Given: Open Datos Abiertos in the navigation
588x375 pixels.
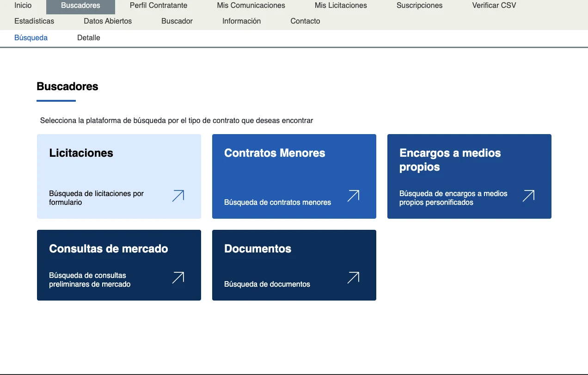Looking at the screenshot, I should (x=108, y=21).
